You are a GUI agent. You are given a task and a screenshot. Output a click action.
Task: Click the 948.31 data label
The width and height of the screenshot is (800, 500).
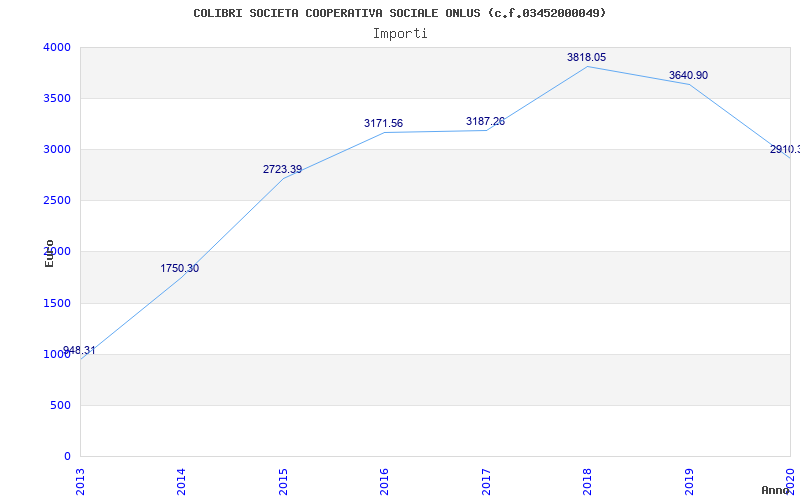79,351
